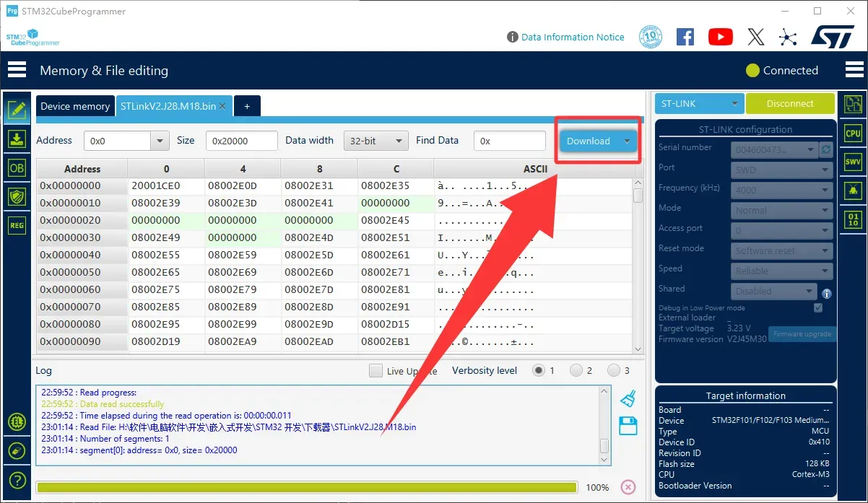Open the Erasing & Programming download icon
The image size is (868, 503).
(17, 139)
